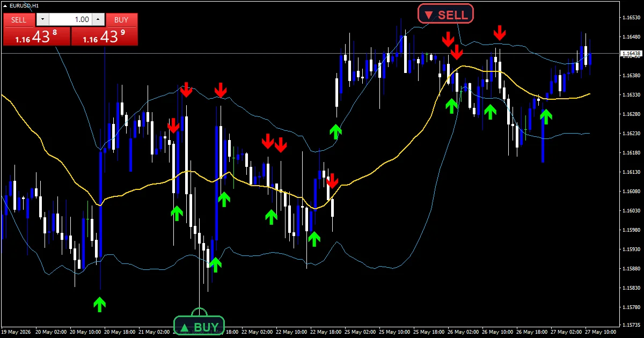This screenshot has height=338, width=644.
Task: Click the 1.00 lot volume field
Action: point(70,20)
